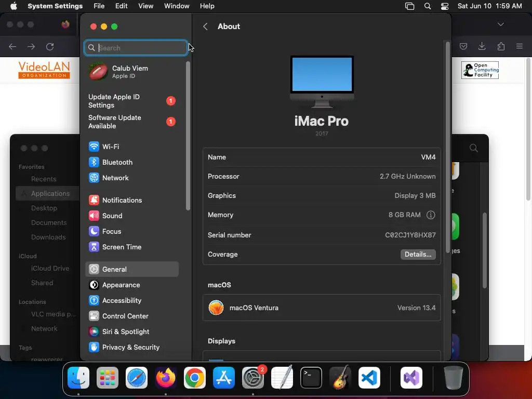Launch Google Chrome from the Dock
This screenshot has height=399, width=532.
coord(195,378)
